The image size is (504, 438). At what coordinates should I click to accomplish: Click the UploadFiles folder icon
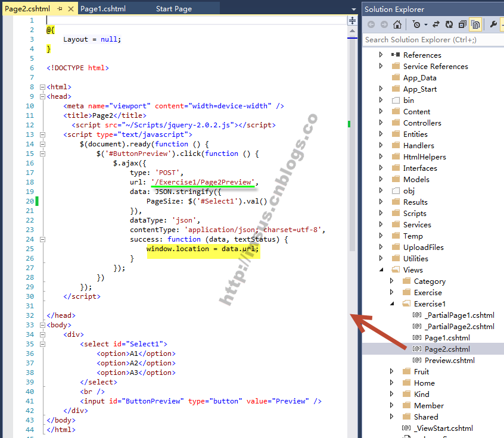pos(396,247)
